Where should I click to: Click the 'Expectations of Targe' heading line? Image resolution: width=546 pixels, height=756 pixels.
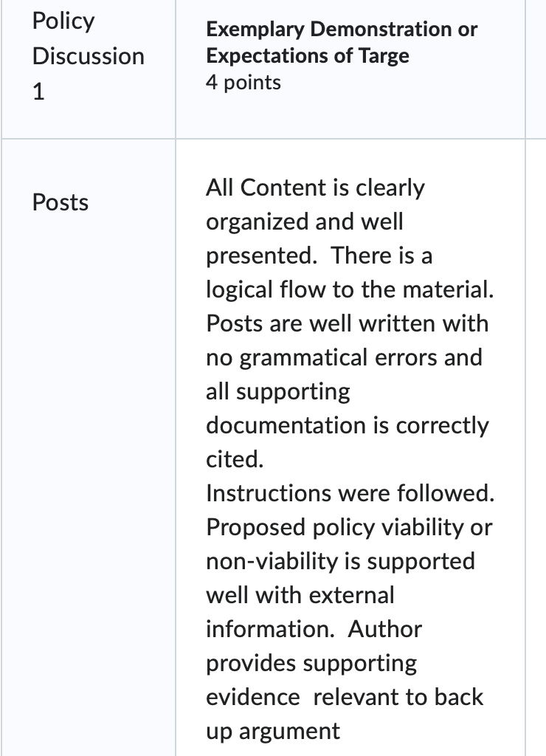[x=308, y=56]
